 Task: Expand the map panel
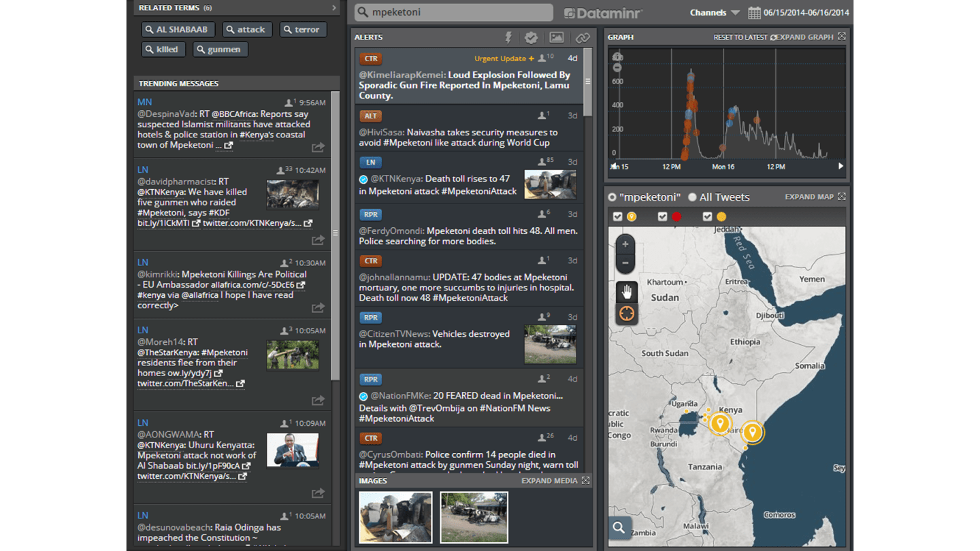point(815,197)
